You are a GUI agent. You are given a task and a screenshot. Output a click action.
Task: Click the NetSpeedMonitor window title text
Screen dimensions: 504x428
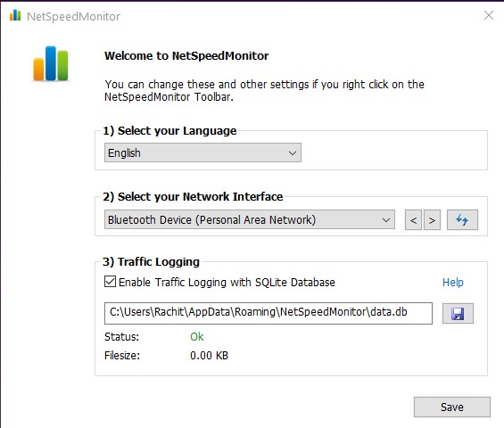point(73,16)
